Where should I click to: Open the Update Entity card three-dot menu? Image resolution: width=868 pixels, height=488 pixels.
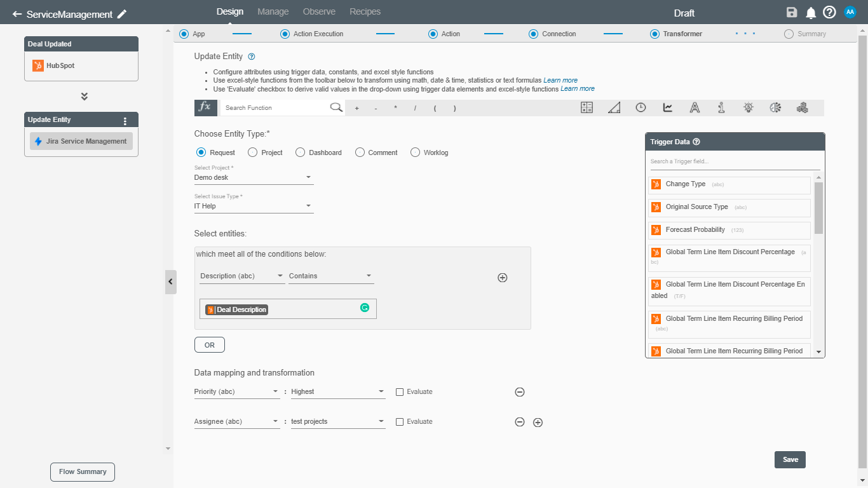125,121
